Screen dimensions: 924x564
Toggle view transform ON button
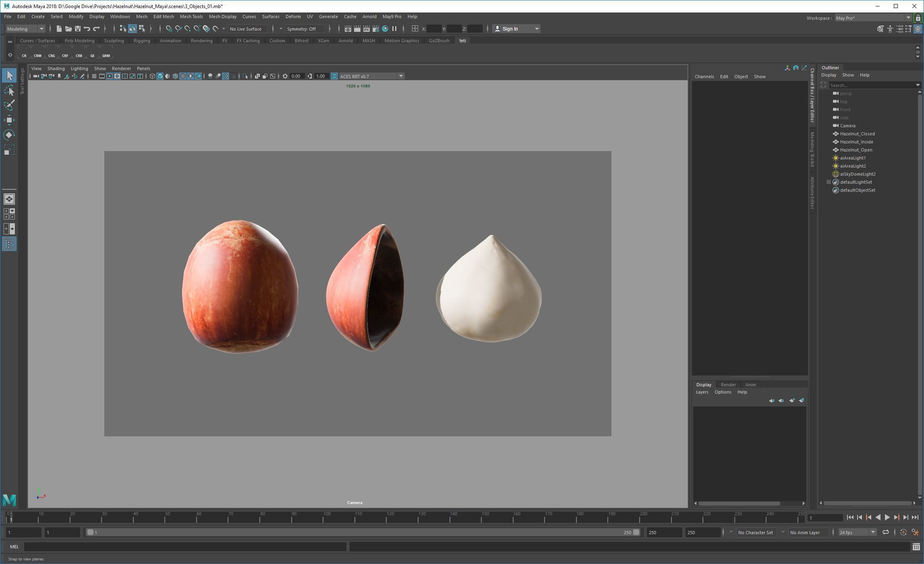click(x=334, y=76)
